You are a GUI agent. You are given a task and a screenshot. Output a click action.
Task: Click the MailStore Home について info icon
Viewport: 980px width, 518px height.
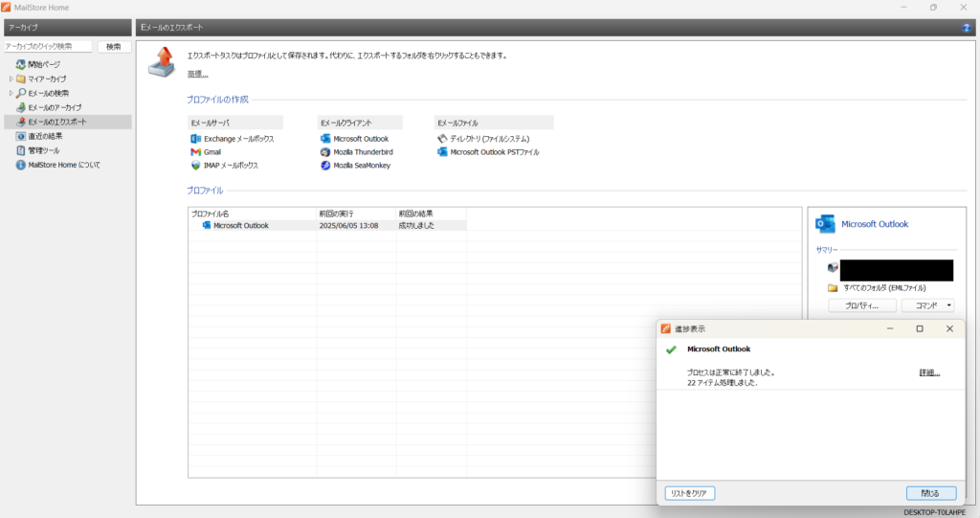click(21, 165)
